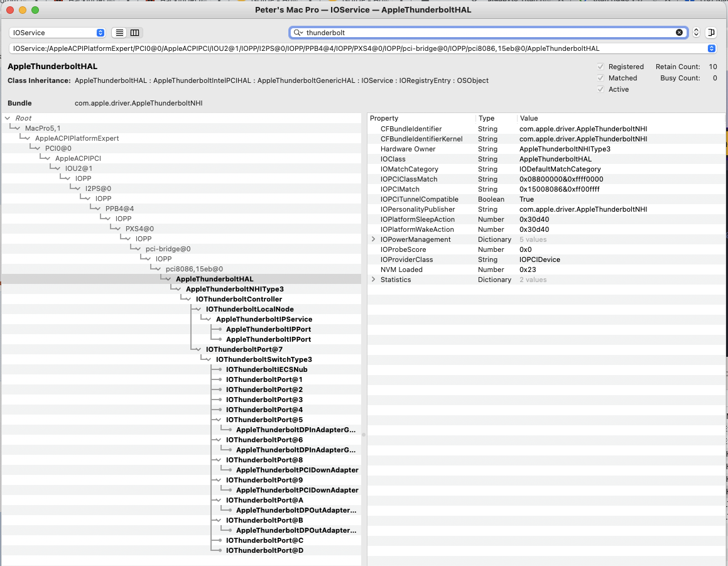Click the 0x30d40 IOPlatformSleepAction value
Image resolution: width=728 pixels, height=566 pixels.
click(x=534, y=220)
